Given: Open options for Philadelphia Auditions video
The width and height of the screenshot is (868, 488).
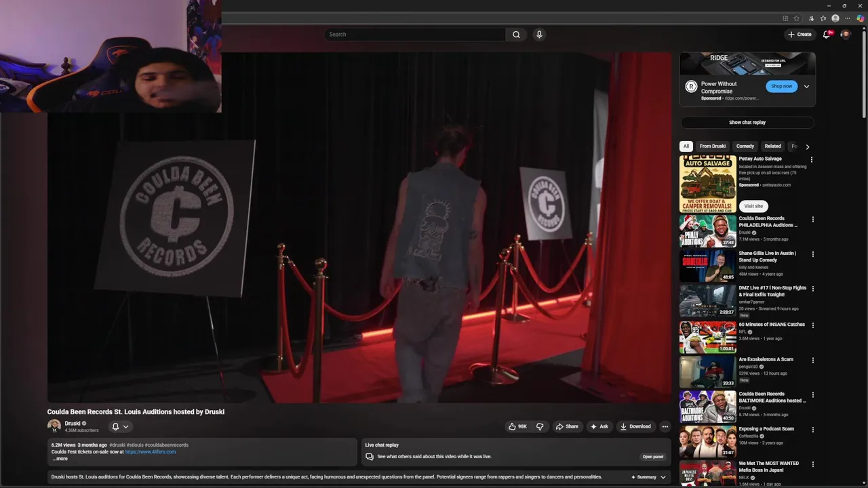Looking at the screenshot, I should tap(812, 220).
